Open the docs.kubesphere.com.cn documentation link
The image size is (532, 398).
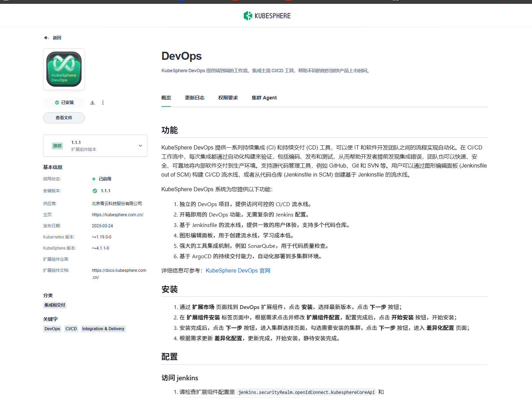click(x=119, y=274)
